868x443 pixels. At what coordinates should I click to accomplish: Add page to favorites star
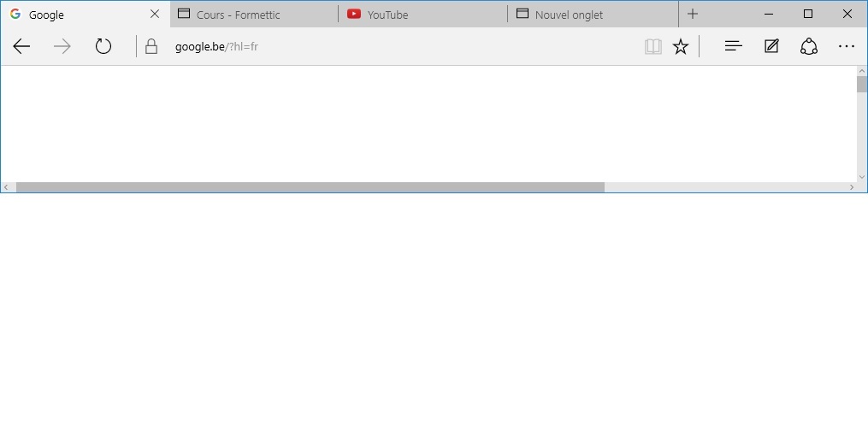coord(681,46)
